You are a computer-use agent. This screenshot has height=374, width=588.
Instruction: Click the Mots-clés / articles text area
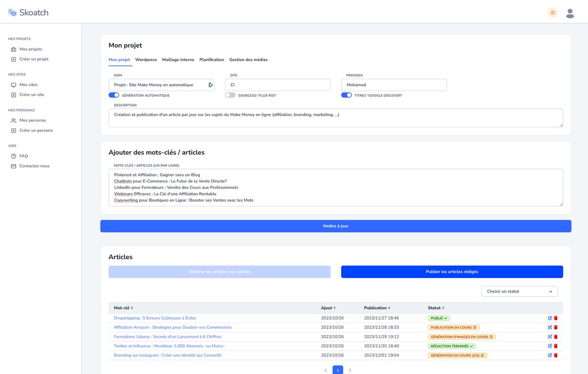(336, 188)
